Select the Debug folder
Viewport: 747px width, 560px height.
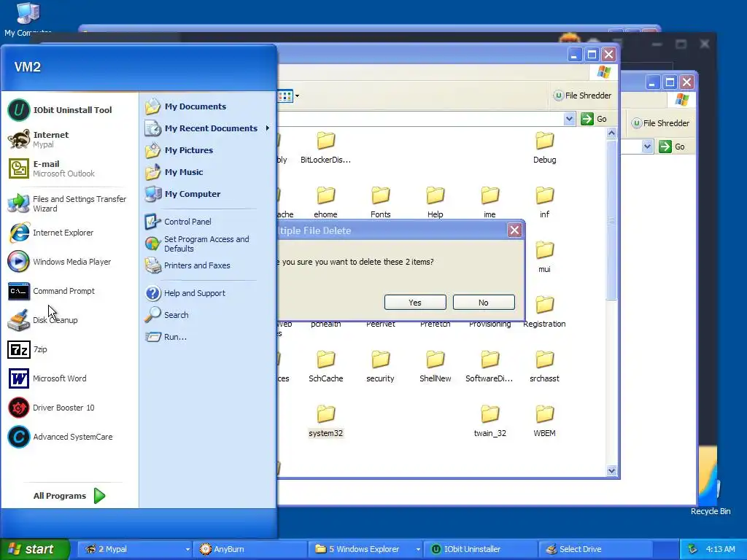click(x=544, y=147)
